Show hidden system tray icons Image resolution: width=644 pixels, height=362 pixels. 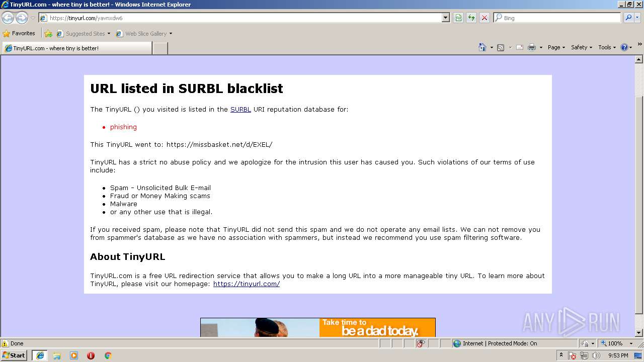pos(561,355)
